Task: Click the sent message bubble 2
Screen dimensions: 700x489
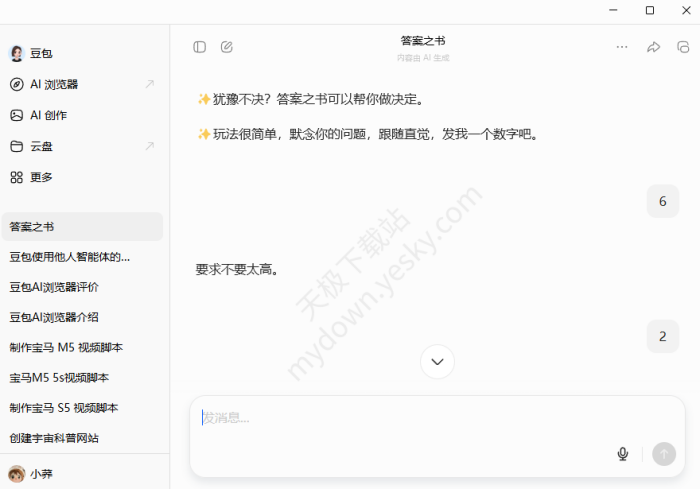Action: tap(663, 336)
